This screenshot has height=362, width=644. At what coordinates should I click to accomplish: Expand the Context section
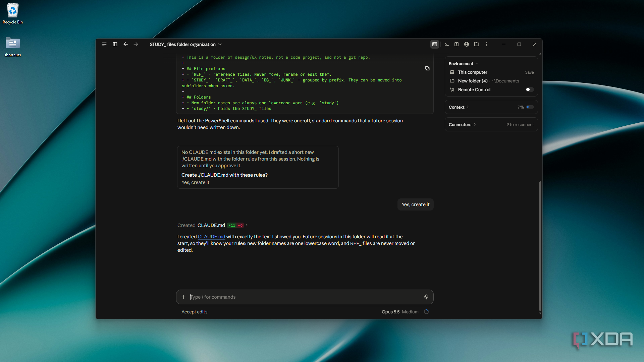(459, 107)
